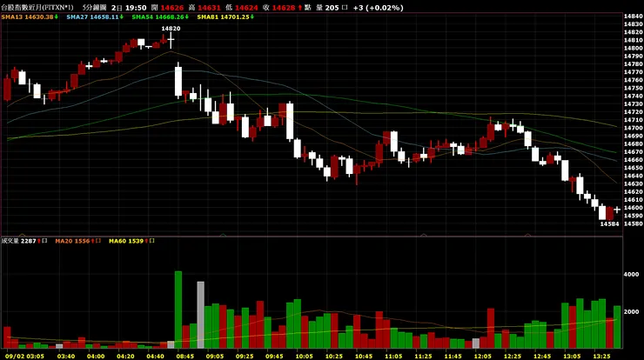Click the tall gray volume bar near 09:05
The image size is (644, 360).
tap(200, 315)
